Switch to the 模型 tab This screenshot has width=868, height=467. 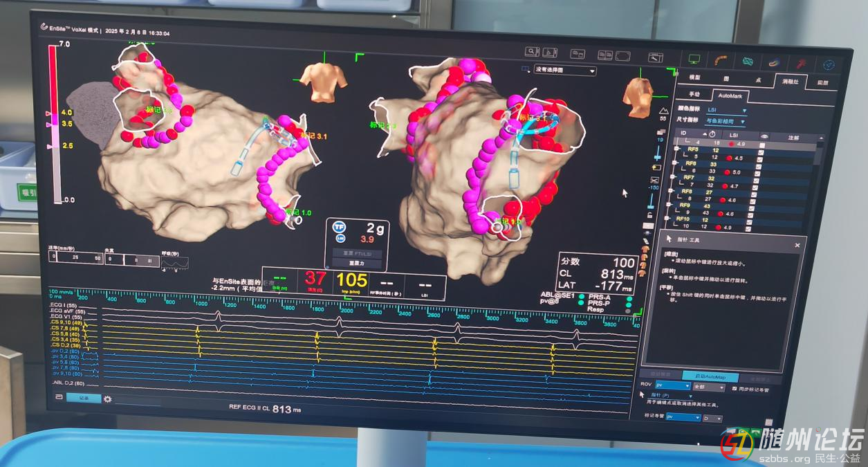tap(694, 77)
